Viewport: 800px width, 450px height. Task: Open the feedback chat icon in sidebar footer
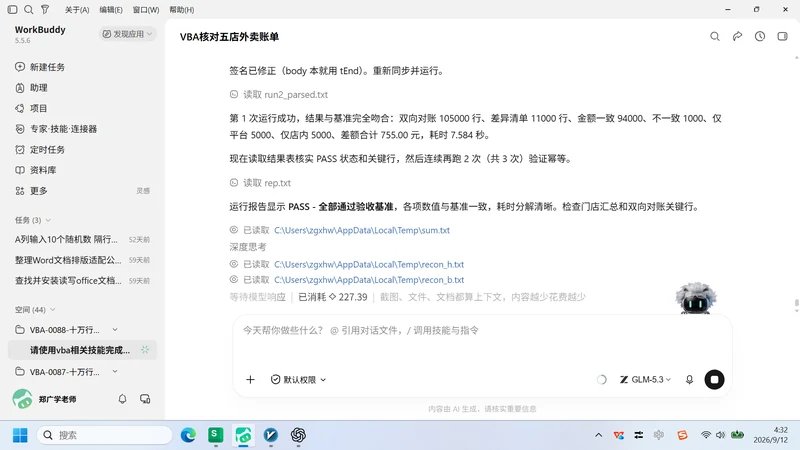145,399
